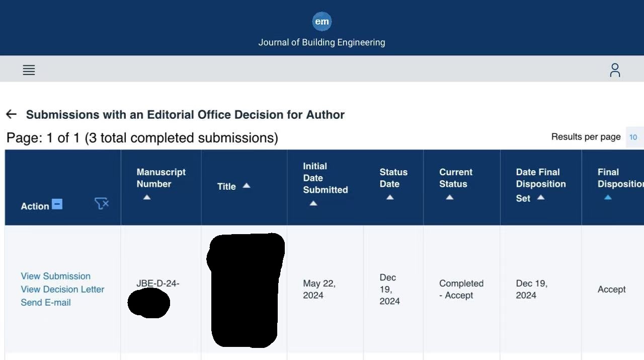Sort by Manuscript Number arrow
This screenshot has width=644, height=360.
(x=147, y=197)
